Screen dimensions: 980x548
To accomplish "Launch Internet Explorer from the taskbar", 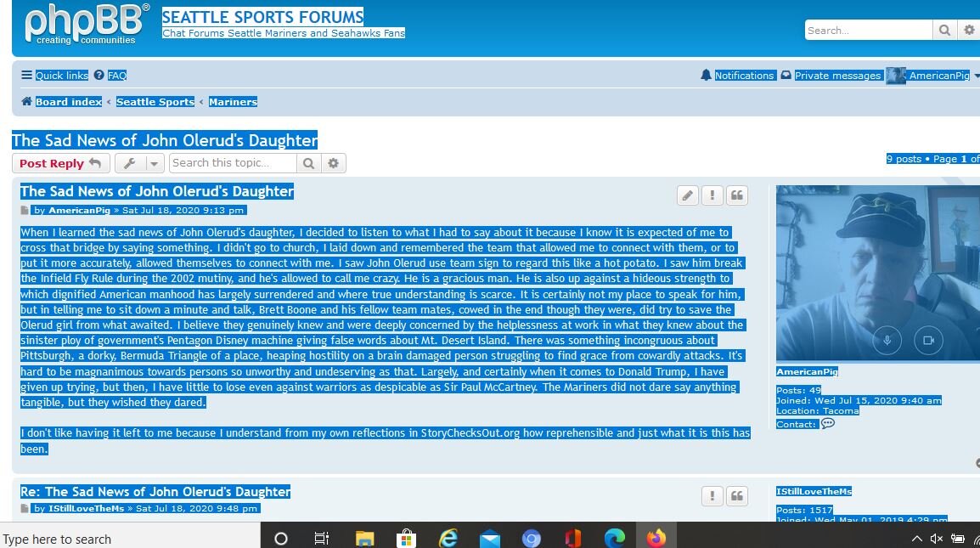I will pos(448,538).
